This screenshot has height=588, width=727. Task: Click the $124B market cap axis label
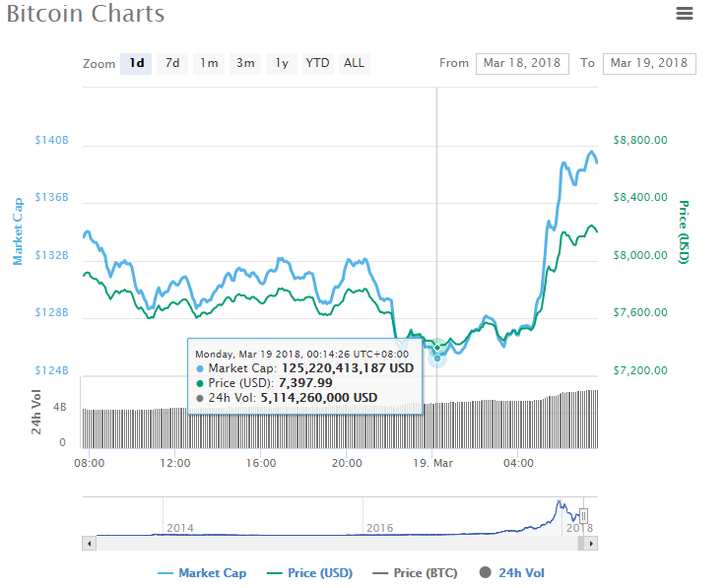tap(51, 370)
